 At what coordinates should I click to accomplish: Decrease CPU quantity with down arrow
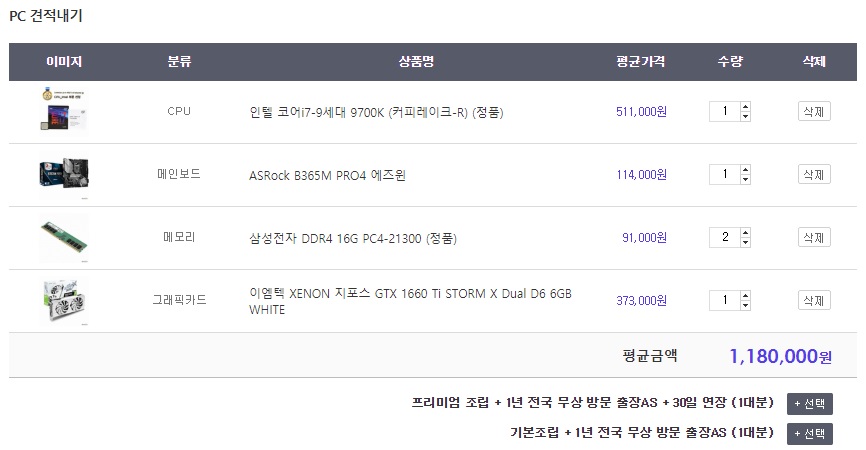click(x=745, y=116)
